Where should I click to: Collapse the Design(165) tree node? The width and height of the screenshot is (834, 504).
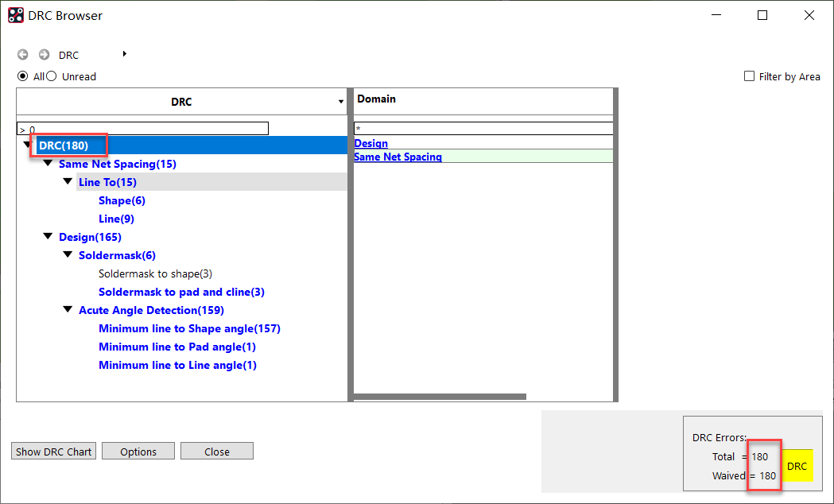coord(48,237)
